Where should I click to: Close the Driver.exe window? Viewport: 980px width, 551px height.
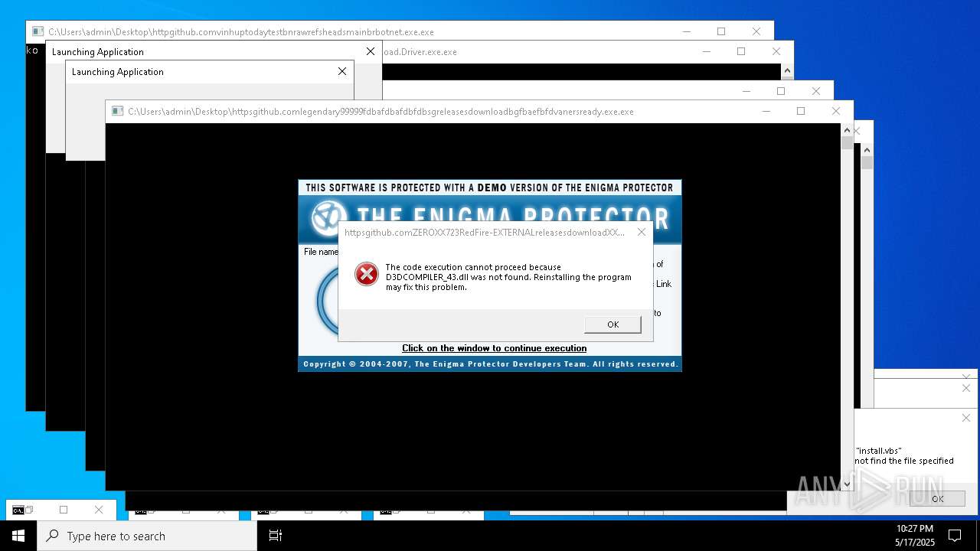tap(776, 51)
